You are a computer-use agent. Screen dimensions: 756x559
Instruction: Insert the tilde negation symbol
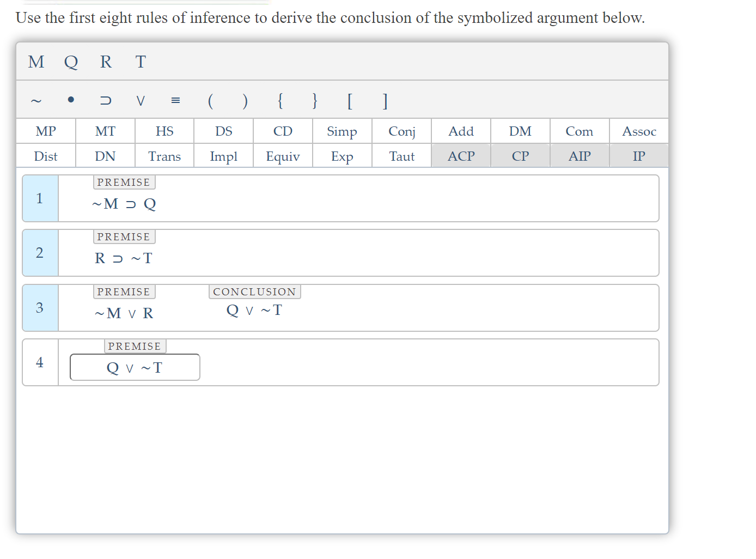36,101
